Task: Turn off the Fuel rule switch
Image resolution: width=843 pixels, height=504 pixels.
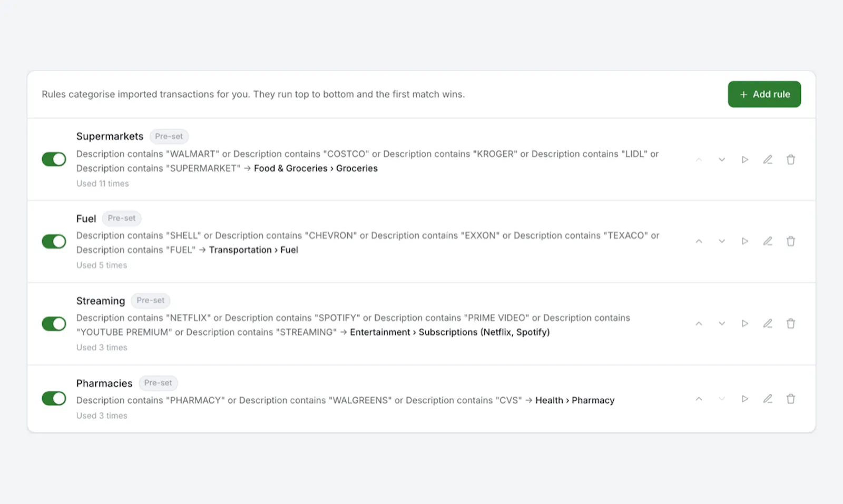Action: pyautogui.click(x=54, y=241)
